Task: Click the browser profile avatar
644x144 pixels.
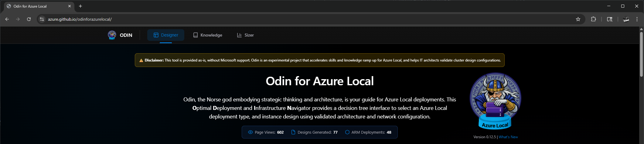Action: coord(626,19)
